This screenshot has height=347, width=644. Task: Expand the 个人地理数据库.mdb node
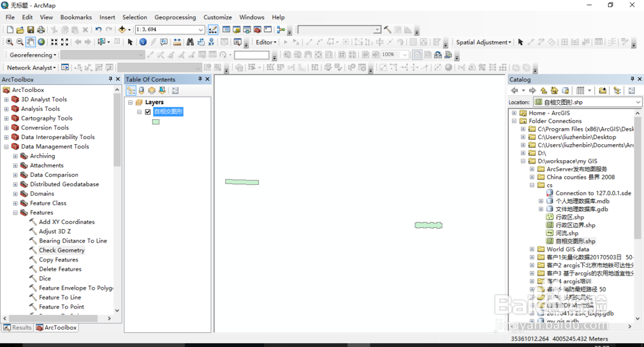(x=541, y=202)
